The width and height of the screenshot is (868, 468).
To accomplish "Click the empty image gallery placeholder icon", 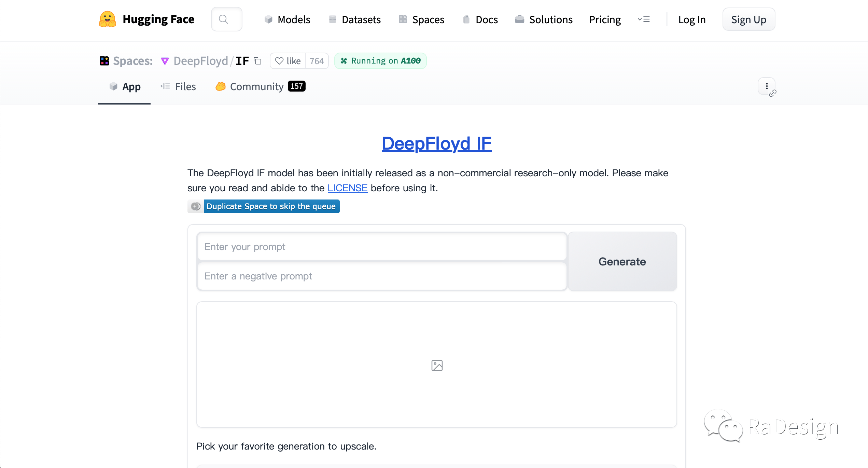I will (x=437, y=366).
